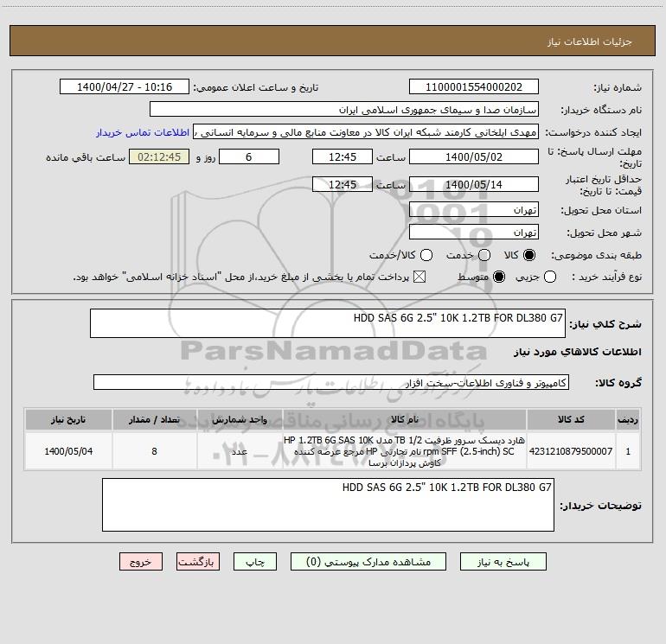
Task: Select the کالا/خدمت radio button
Action: pyautogui.click(x=426, y=255)
